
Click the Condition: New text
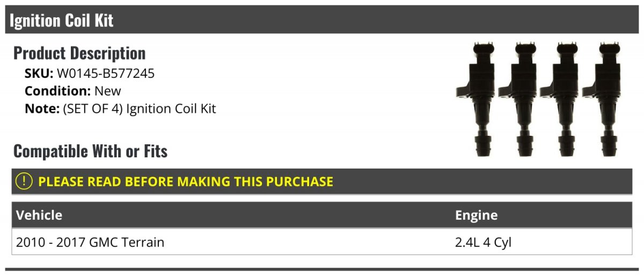point(73,91)
